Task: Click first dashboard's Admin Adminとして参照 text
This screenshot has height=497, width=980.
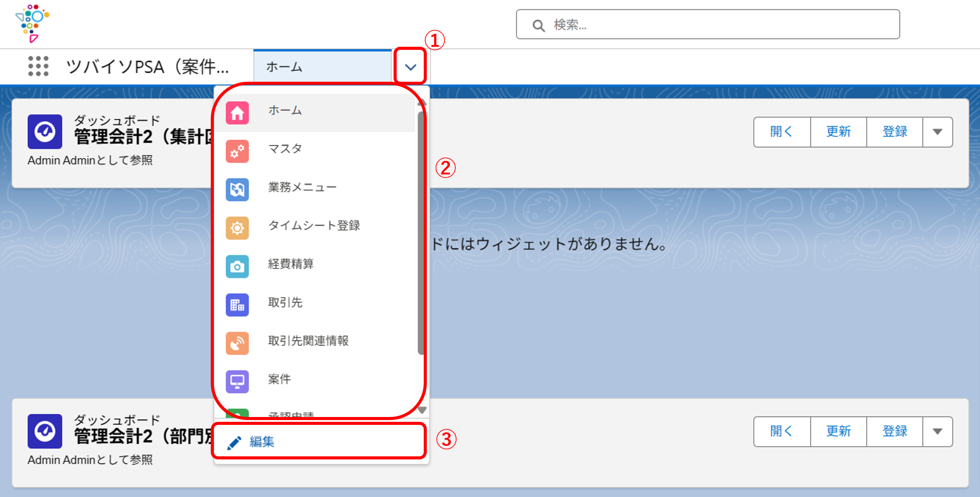Action: [90, 160]
